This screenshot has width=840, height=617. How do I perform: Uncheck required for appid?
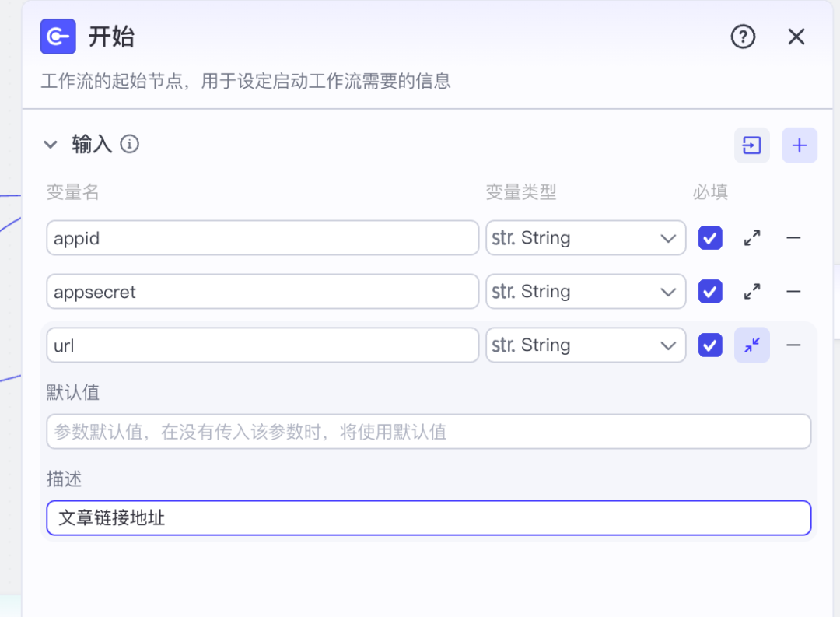point(710,238)
